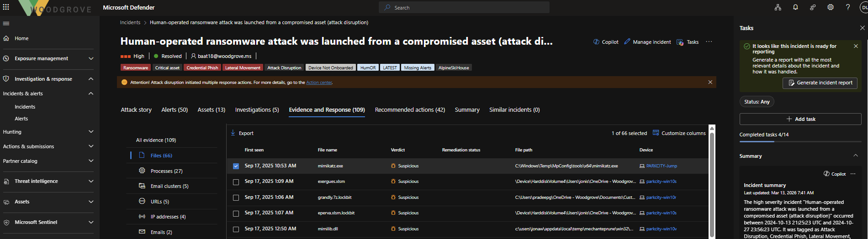Collapse the Summary section in Tasks panel

[855, 156]
